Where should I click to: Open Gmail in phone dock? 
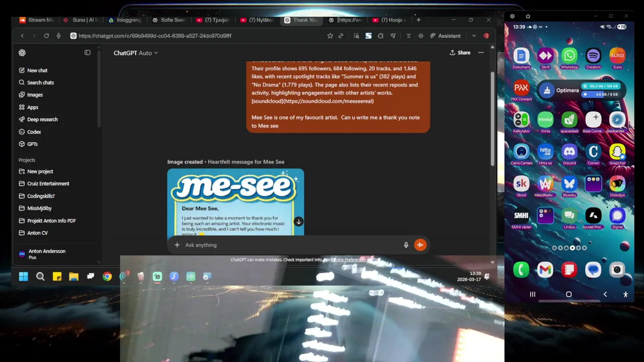[545, 270]
